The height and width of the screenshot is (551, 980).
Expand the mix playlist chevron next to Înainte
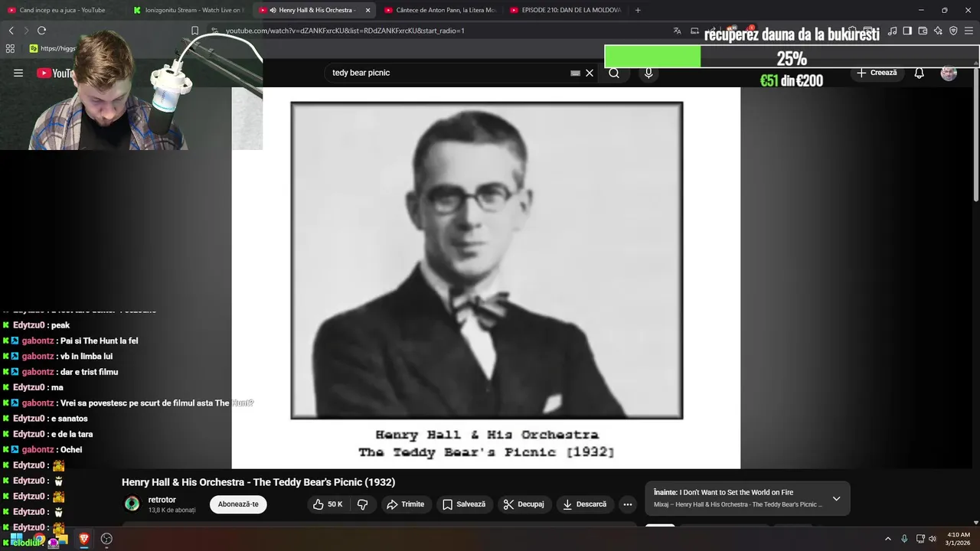(x=836, y=498)
